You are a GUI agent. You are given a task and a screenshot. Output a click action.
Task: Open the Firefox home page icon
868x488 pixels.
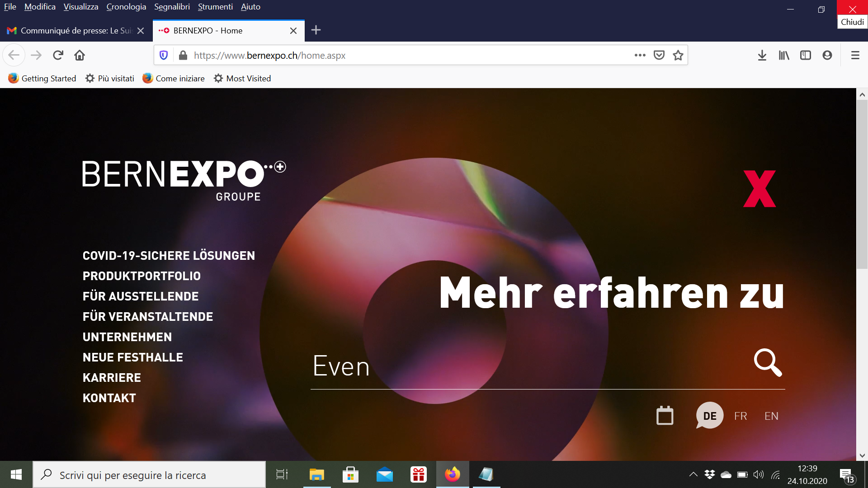coord(80,55)
